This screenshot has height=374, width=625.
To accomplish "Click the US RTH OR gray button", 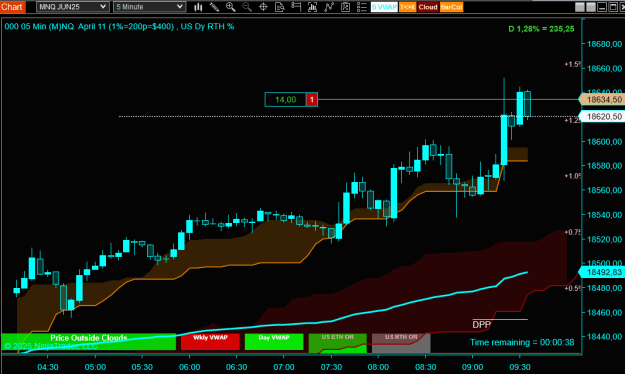I will (401, 343).
